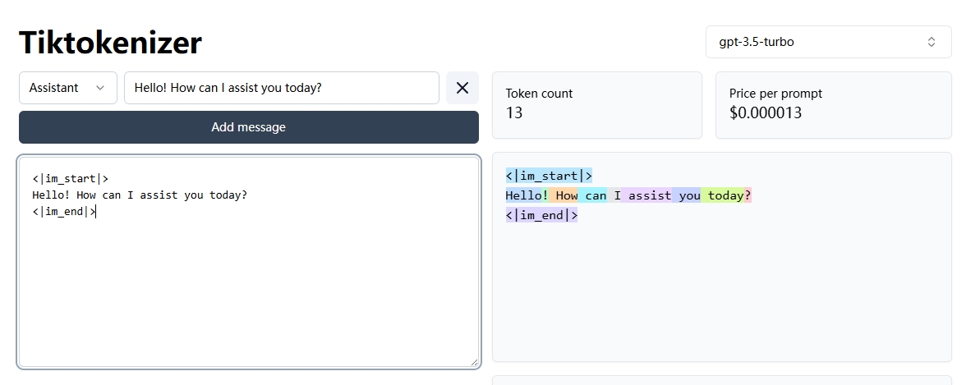Viewport: 980px width, 385px height.
Task: Click the Price per prompt card
Action: (833, 104)
